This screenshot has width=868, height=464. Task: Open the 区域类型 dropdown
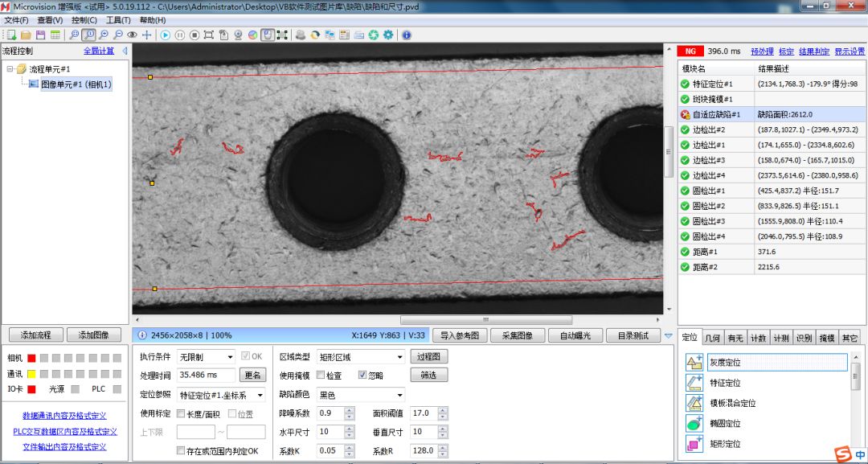click(x=360, y=356)
